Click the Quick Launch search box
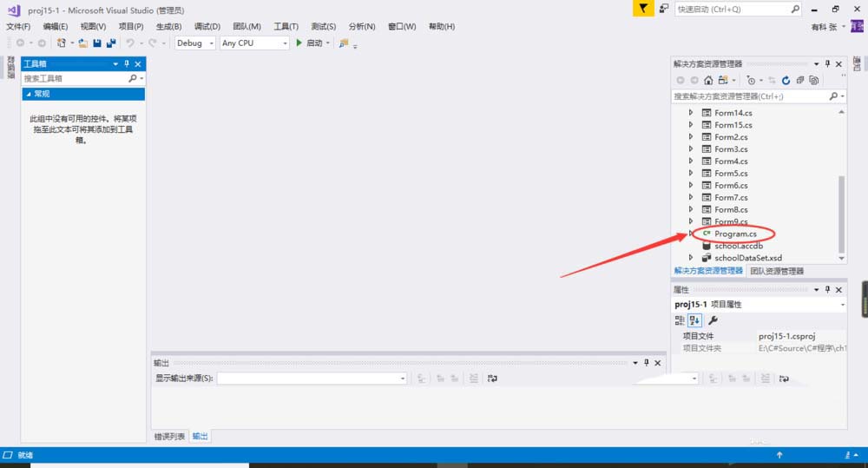868x468 pixels. pos(733,9)
